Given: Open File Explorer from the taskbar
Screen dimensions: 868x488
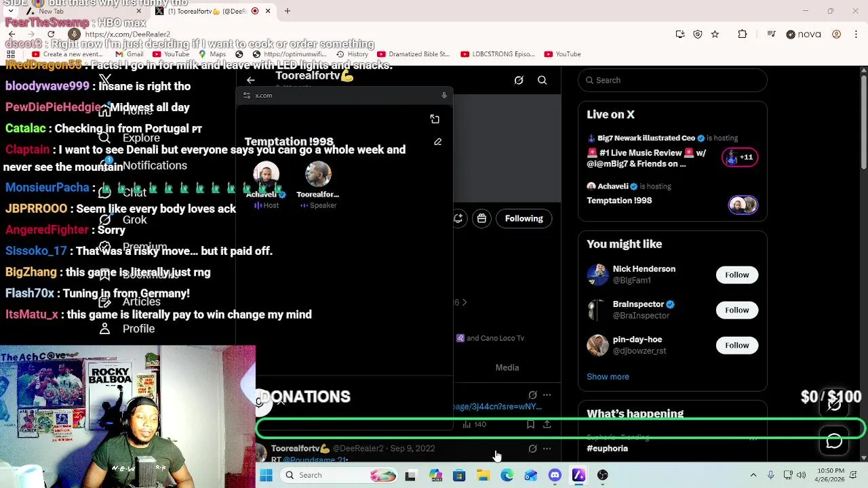Looking at the screenshot, I should point(483,475).
